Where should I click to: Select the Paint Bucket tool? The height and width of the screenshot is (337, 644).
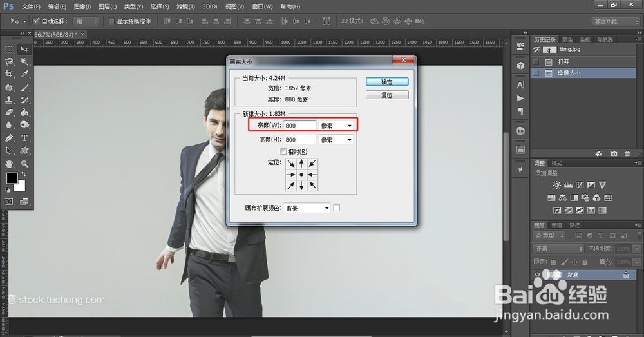pos(24,112)
